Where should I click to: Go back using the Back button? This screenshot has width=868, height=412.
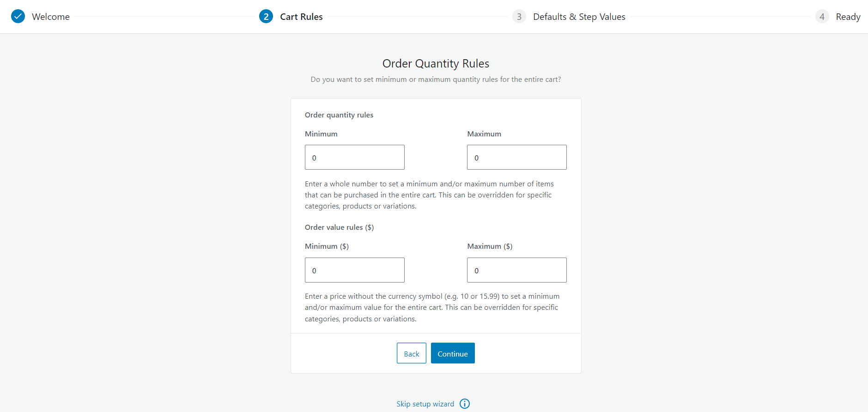(x=411, y=353)
